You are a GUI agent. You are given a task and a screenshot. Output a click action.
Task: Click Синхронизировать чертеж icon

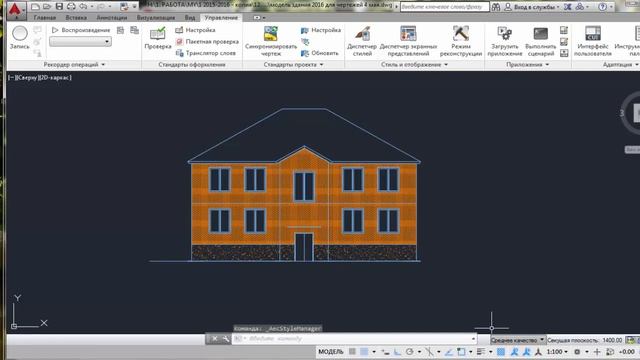point(271,34)
